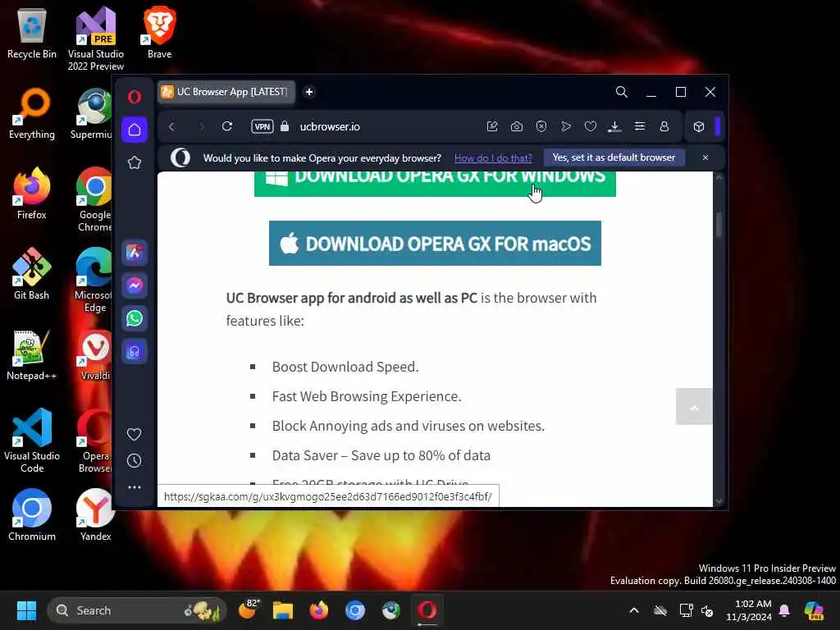This screenshot has width=840, height=630.
Task: Open Easy setup sliders icon
Action: coord(640,126)
